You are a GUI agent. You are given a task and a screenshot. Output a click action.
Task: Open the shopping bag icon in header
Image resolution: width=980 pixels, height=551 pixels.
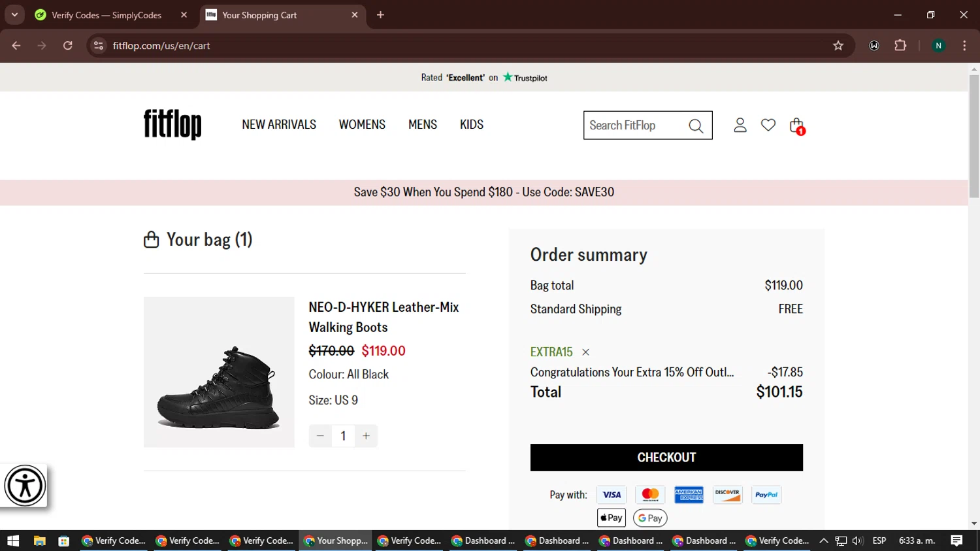pos(796,125)
